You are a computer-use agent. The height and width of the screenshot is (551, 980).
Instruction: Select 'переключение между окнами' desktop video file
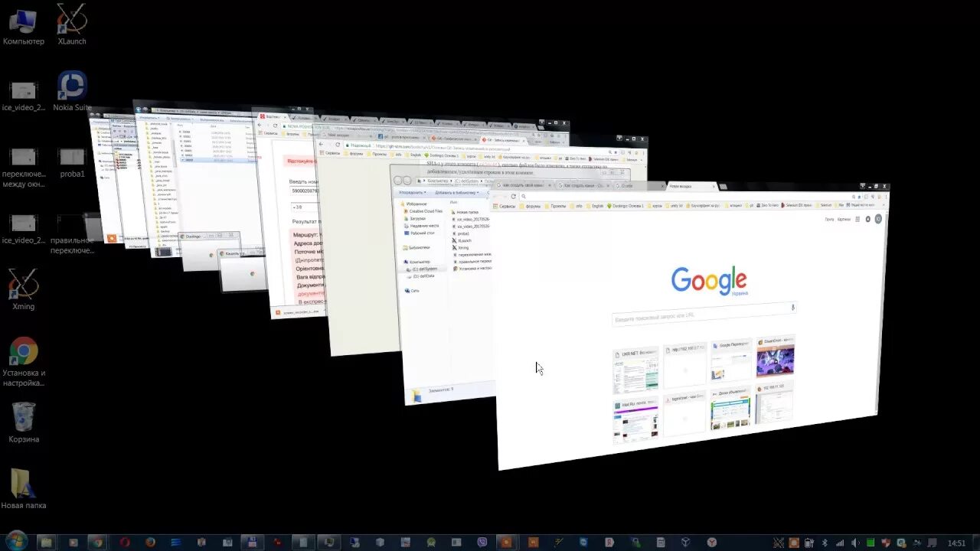tap(24, 168)
